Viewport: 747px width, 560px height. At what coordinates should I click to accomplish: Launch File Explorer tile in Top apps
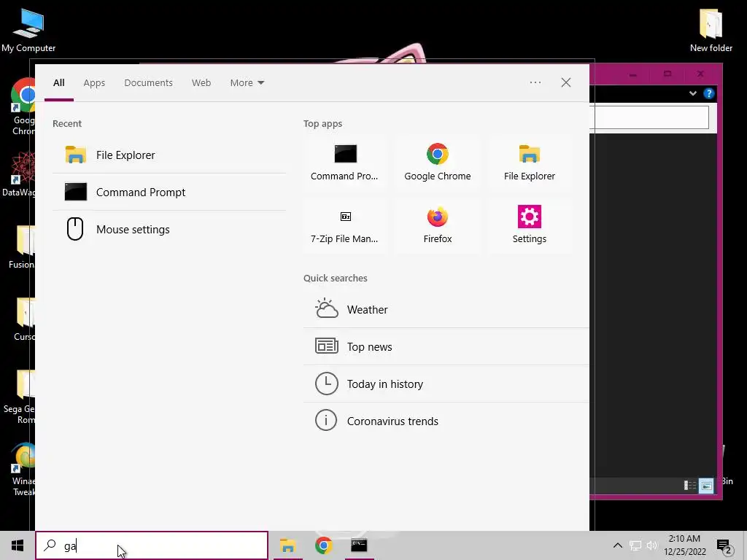530,163
